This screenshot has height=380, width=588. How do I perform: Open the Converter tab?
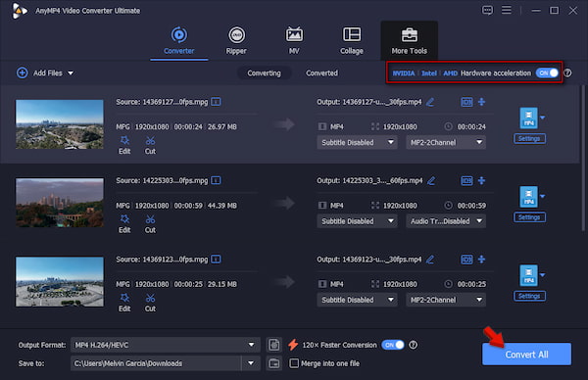179,40
